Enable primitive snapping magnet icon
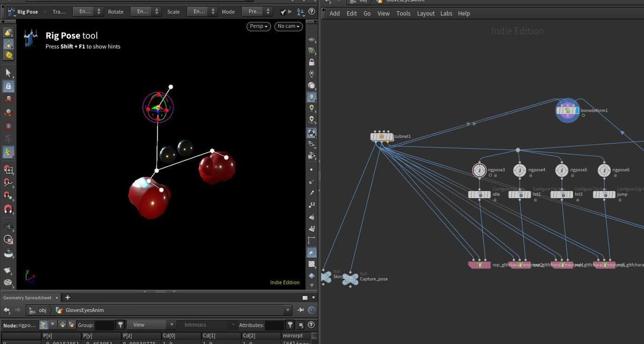Image resolution: width=644 pixels, height=344 pixels. point(9,183)
